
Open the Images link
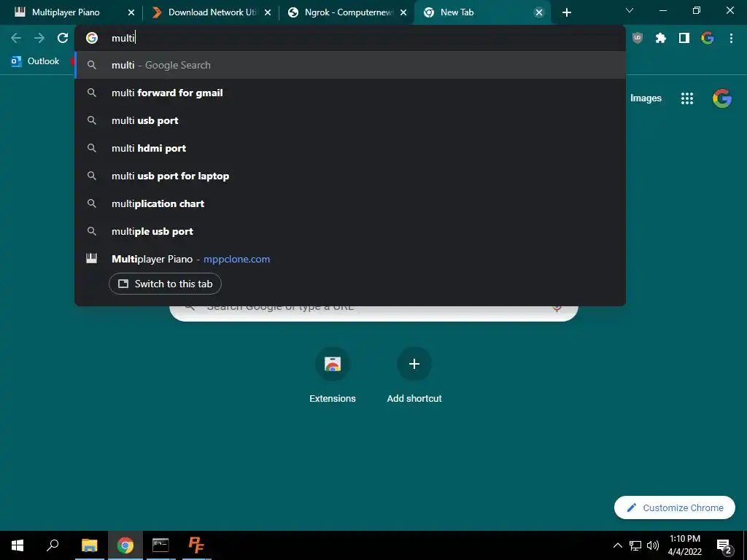[x=646, y=98]
